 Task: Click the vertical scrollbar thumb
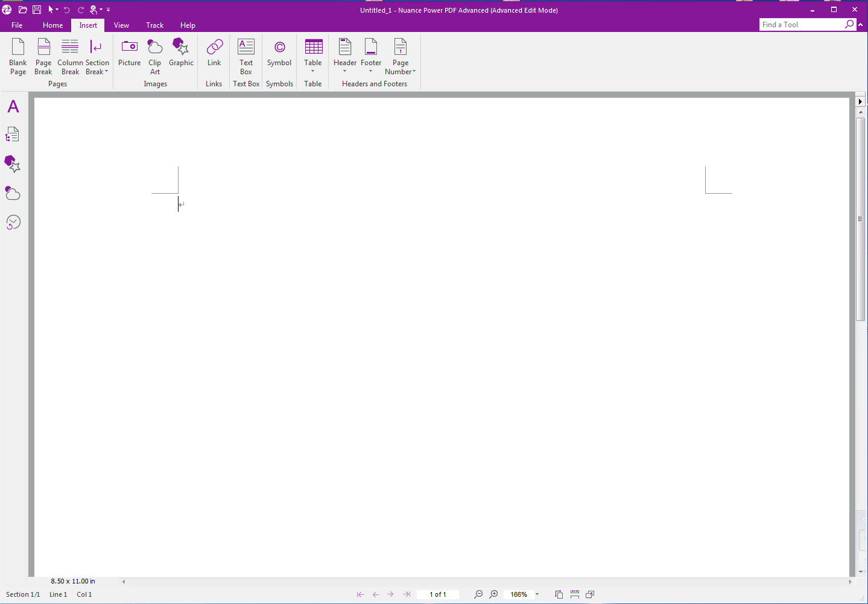tap(861, 219)
